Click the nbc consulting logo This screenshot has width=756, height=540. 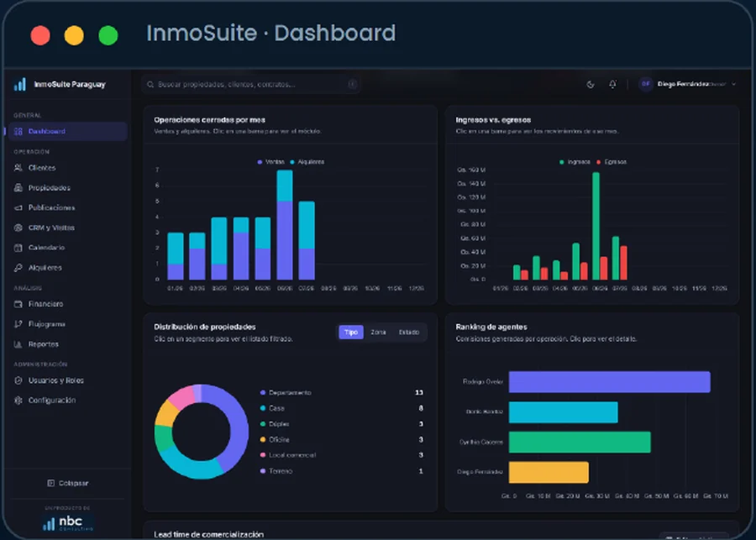(67, 522)
